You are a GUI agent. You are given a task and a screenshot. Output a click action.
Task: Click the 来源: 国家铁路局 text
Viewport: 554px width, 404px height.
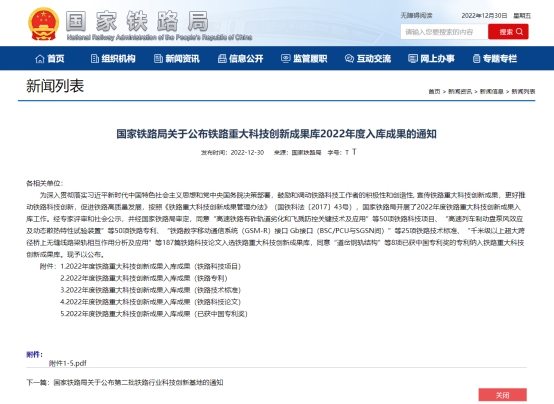[x=297, y=153]
